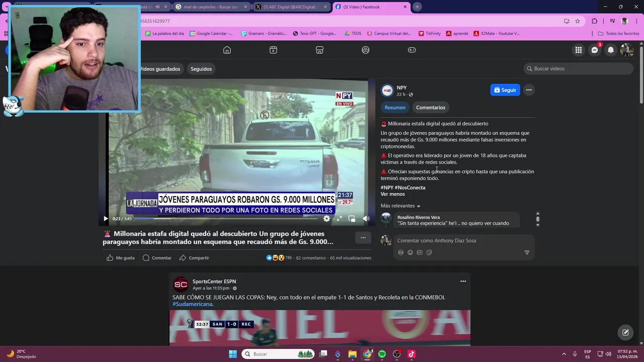Open the Seguidos tab
Image resolution: width=644 pixels, height=362 pixels.
click(x=201, y=69)
